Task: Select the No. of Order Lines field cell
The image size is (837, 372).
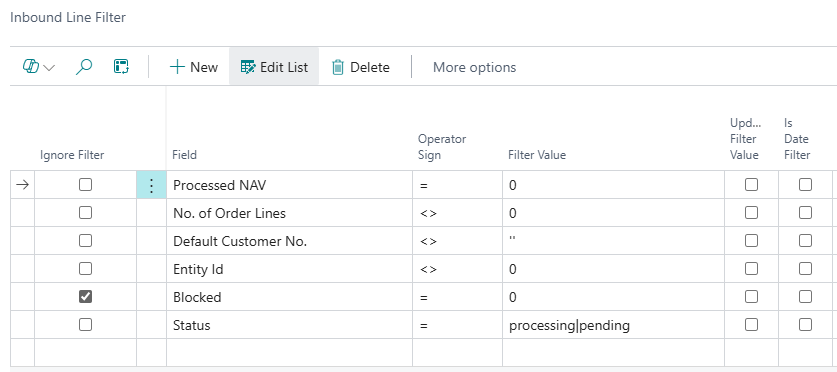Action: [x=289, y=213]
